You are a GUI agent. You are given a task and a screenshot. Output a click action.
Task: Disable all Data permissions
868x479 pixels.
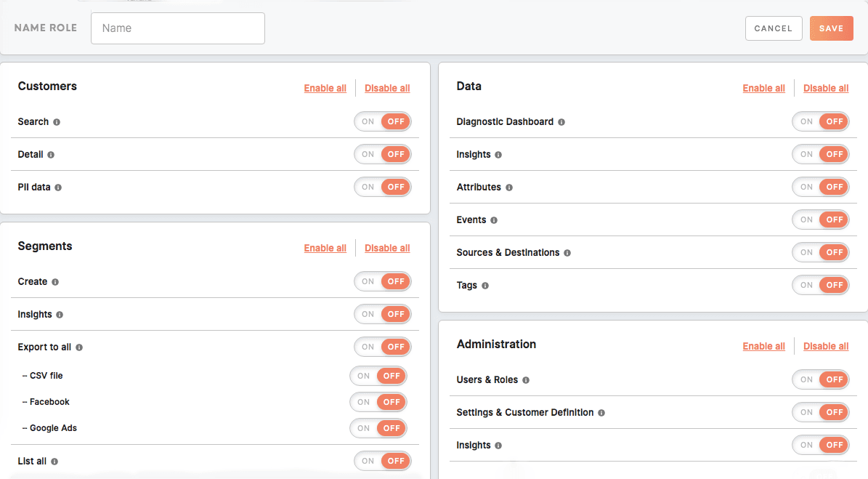825,88
